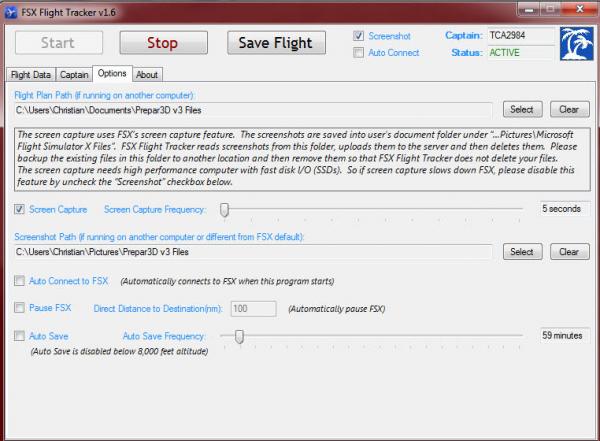The image size is (600, 441).
Task: Enable the Auto Connect checkbox at top
Action: pos(359,53)
